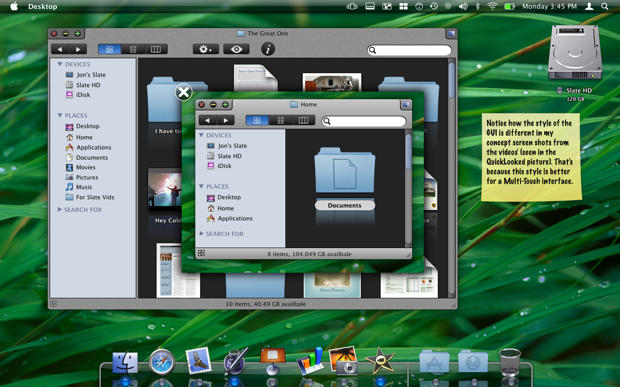Open the Documents folder in Home window
Image resolution: width=620 pixels, height=387 pixels.
(344, 170)
